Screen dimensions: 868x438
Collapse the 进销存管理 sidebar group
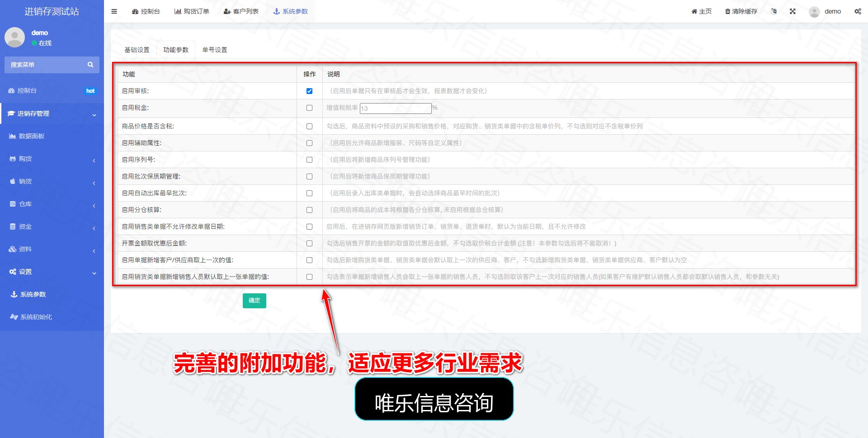(52, 113)
